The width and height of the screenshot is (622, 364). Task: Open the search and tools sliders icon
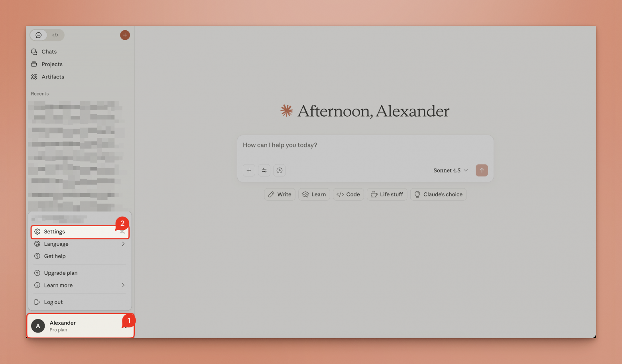click(x=264, y=170)
